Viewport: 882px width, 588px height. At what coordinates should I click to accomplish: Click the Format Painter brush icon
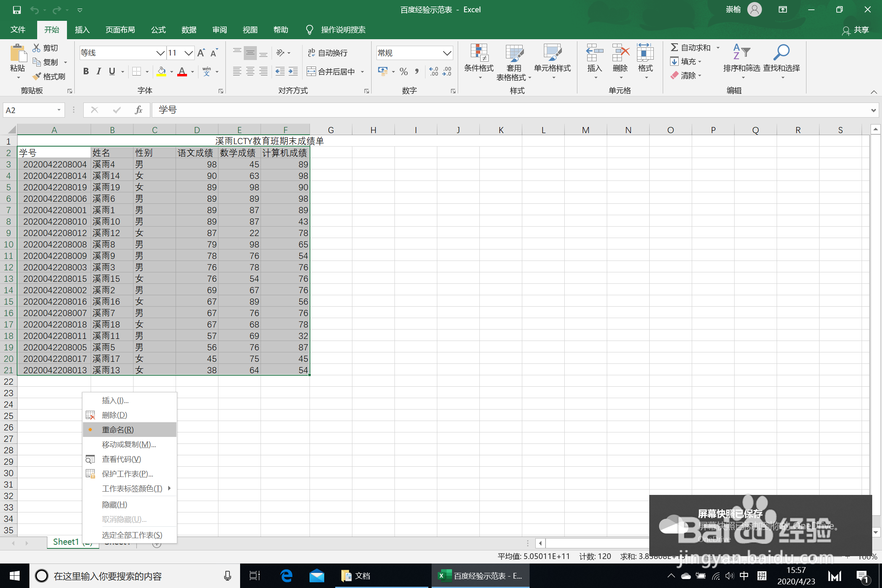[37, 76]
